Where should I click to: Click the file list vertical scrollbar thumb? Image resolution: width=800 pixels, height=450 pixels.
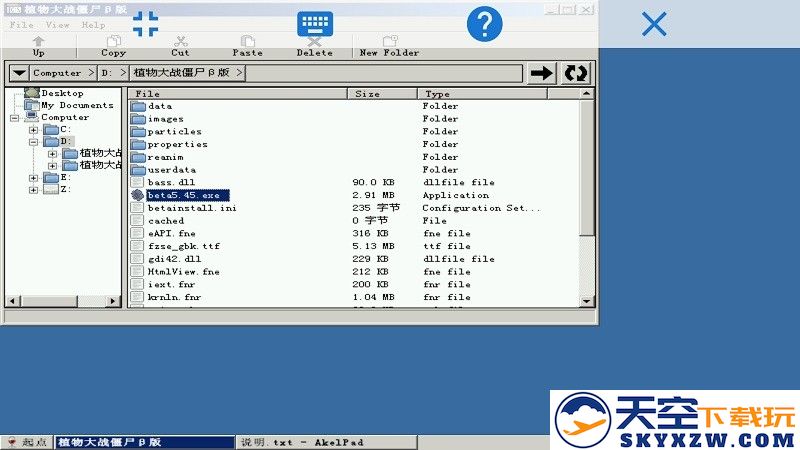(587, 168)
